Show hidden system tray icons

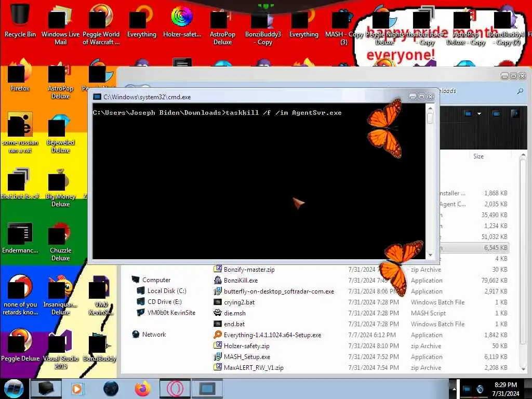(454, 389)
